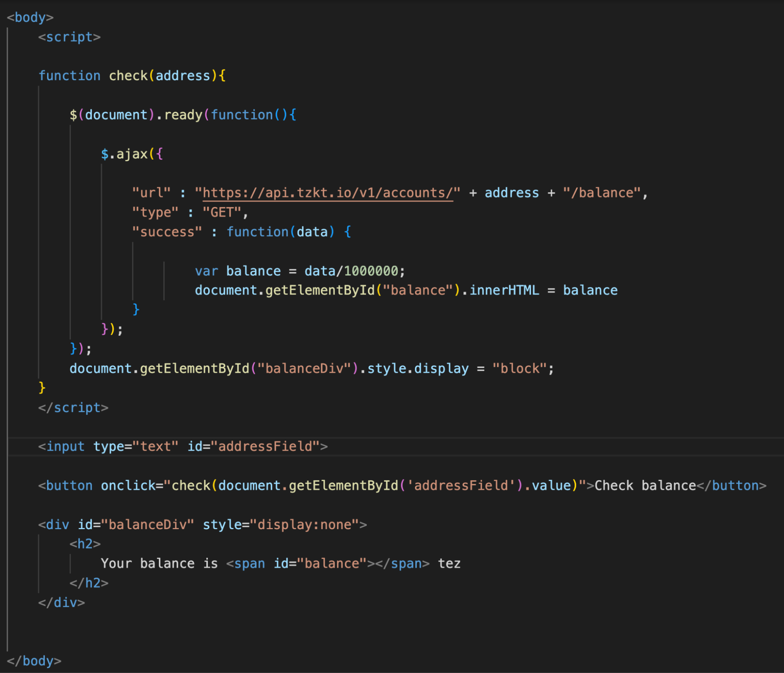Viewport: 784px width, 673px height.
Task: Click the "addressField" id attribute value
Action: pyautogui.click(x=265, y=446)
